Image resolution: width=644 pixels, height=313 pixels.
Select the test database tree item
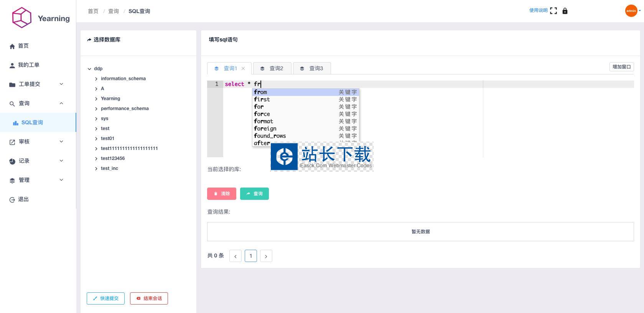(x=105, y=128)
